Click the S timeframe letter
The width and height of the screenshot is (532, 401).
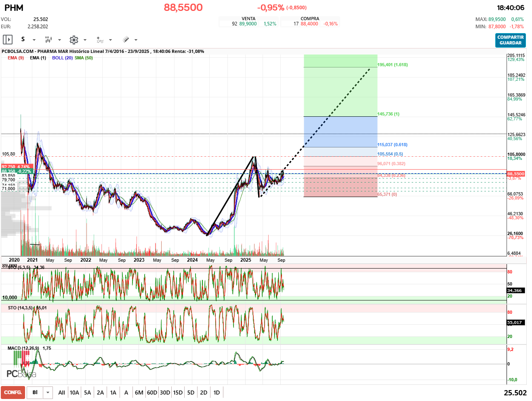(x=23, y=39)
